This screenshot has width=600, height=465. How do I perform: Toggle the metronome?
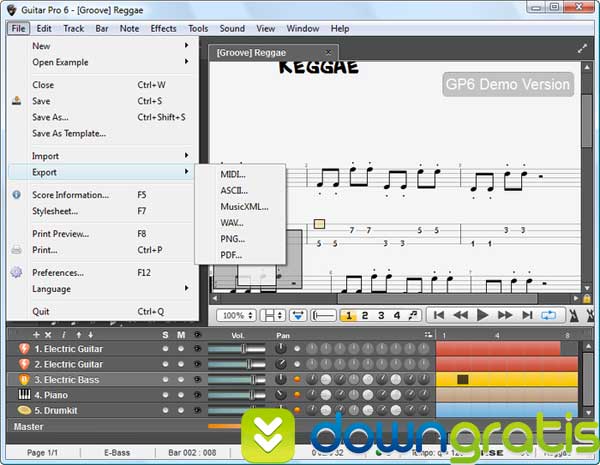[574, 315]
